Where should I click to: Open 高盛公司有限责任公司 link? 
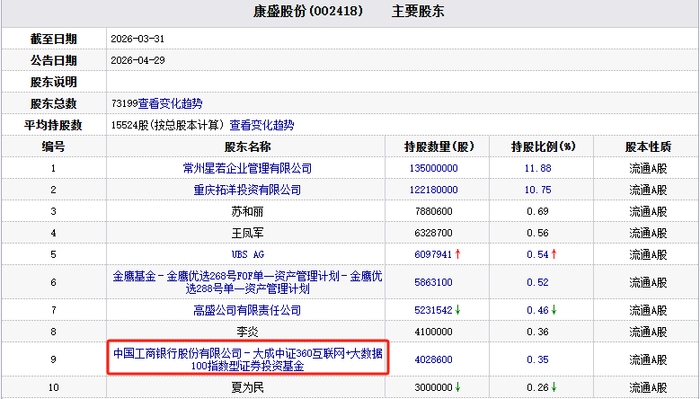point(247,310)
